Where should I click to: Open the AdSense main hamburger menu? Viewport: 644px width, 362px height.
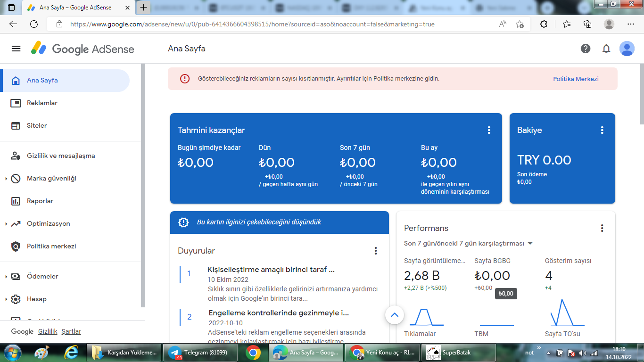pos(17,49)
